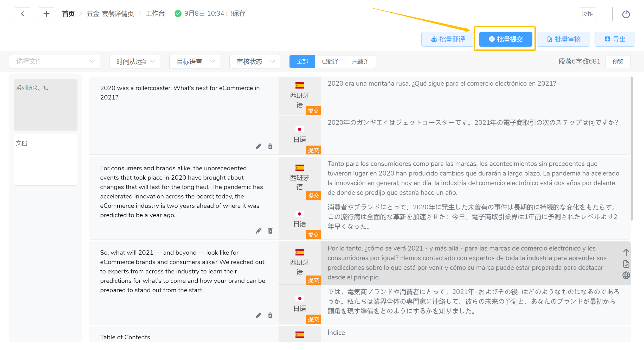
Task: Click 提交 tag on Japanese '消費者やブランド' row
Action: tap(313, 235)
